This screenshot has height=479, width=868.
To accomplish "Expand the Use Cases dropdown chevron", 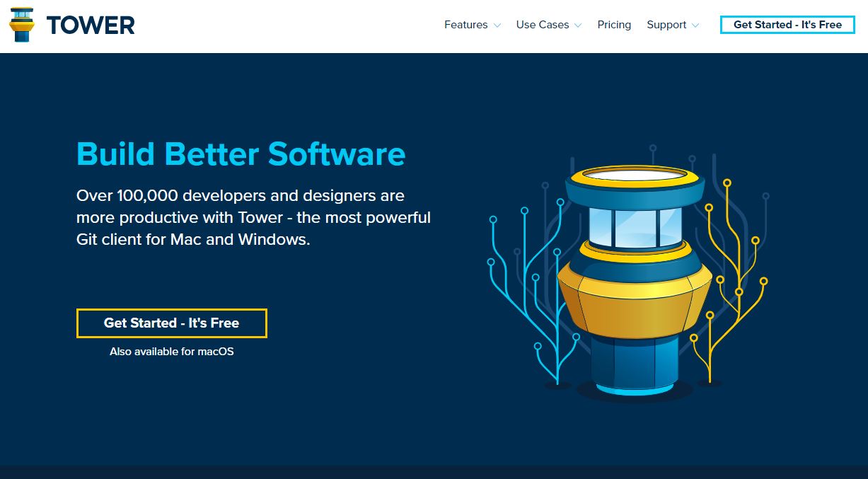I will pyautogui.click(x=578, y=25).
